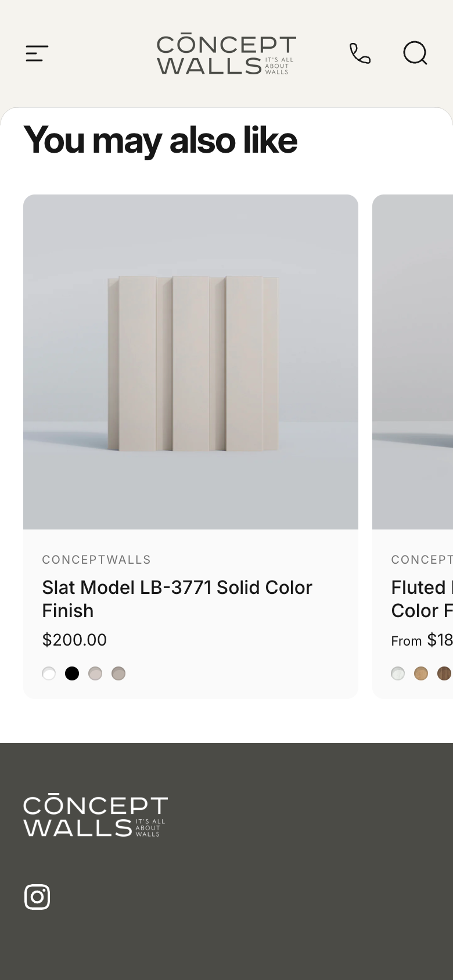453x980 pixels.
Task: Select the black swatch on Slat Model
Action: [x=72, y=673]
